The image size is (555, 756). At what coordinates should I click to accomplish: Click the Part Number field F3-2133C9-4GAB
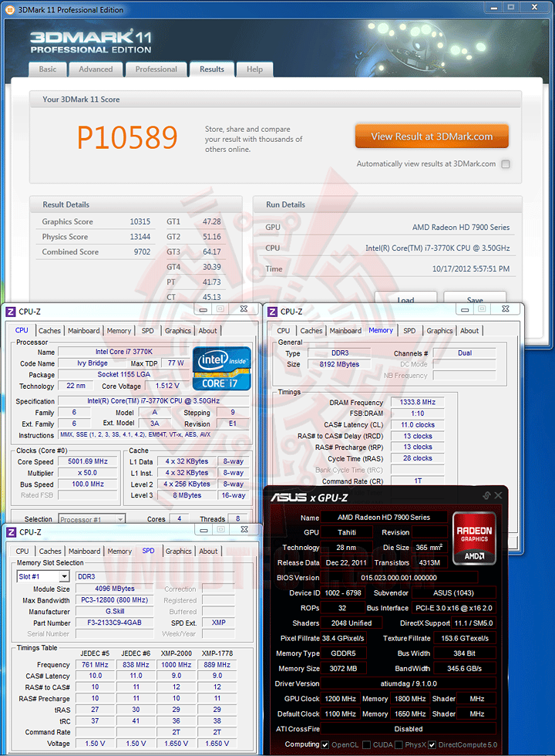click(114, 623)
